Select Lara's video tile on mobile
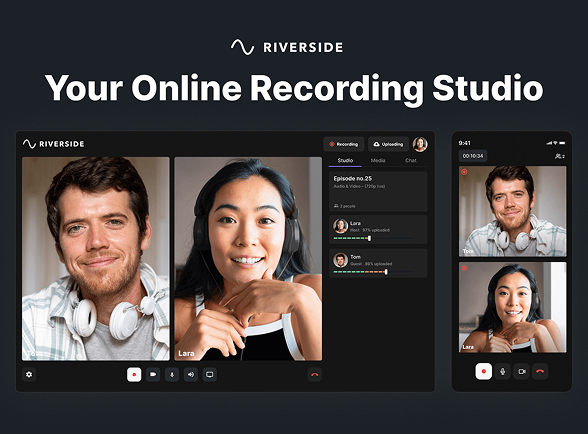This screenshot has height=434, width=588. 513,307
